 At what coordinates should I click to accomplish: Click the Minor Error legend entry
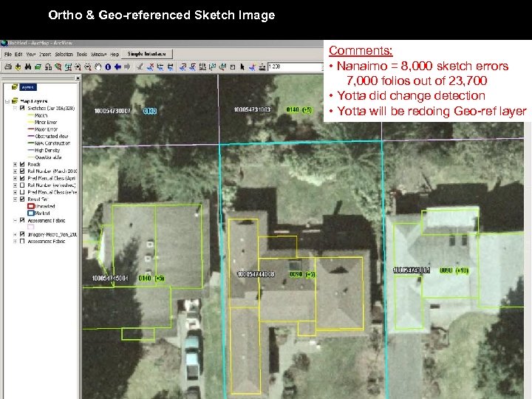[46, 122]
